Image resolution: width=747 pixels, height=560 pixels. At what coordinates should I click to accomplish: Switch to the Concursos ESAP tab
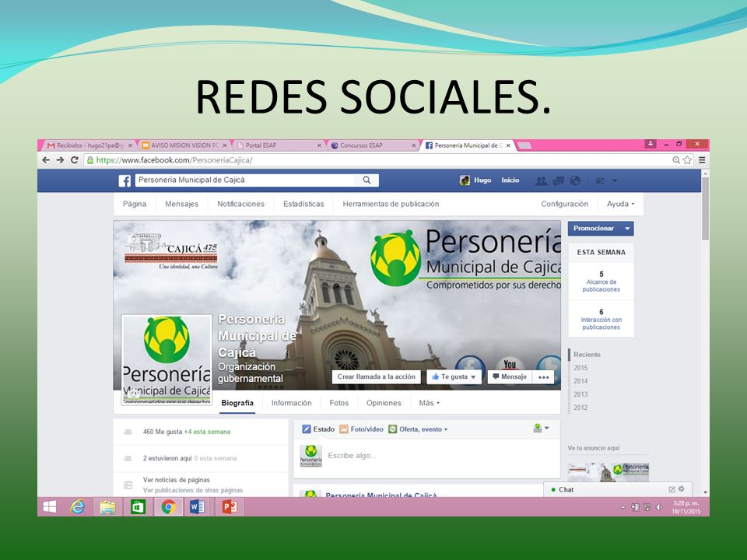point(373,145)
